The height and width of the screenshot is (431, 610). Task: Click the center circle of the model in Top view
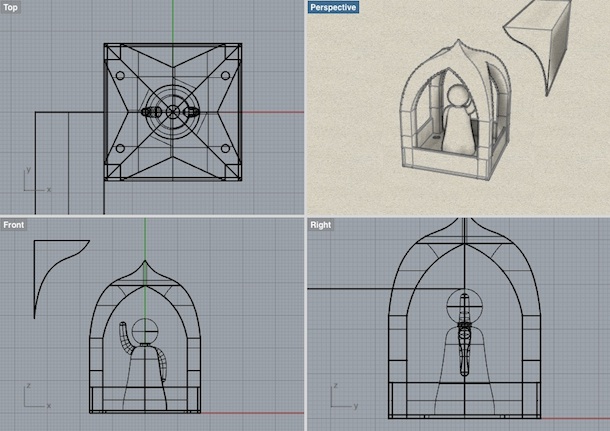[x=172, y=112]
